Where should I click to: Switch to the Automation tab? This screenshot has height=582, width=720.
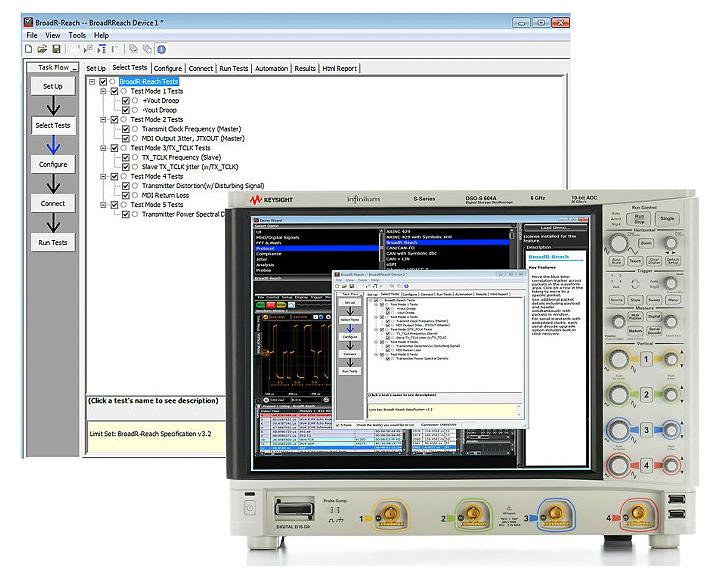coord(271,68)
